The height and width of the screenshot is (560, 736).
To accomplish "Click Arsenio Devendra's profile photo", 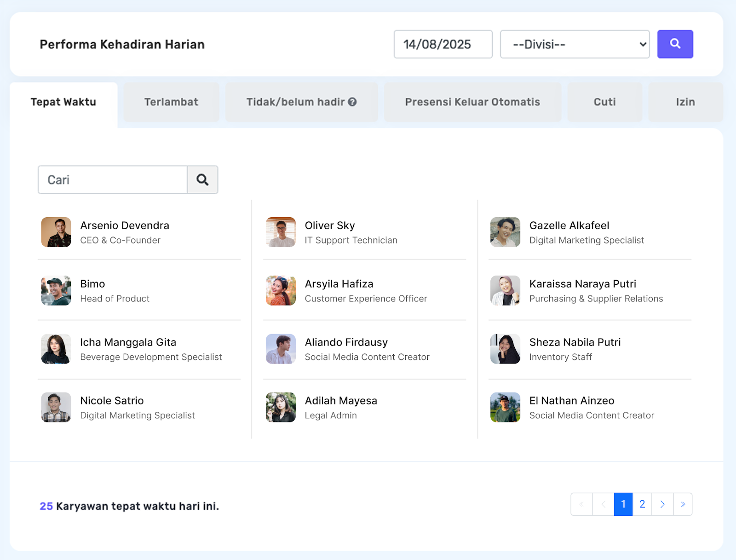I will tap(56, 232).
